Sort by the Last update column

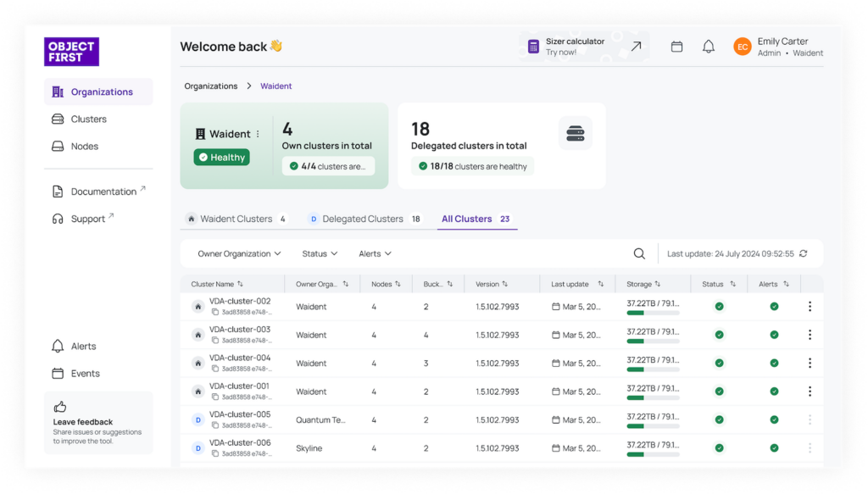[x=576, y=285]
